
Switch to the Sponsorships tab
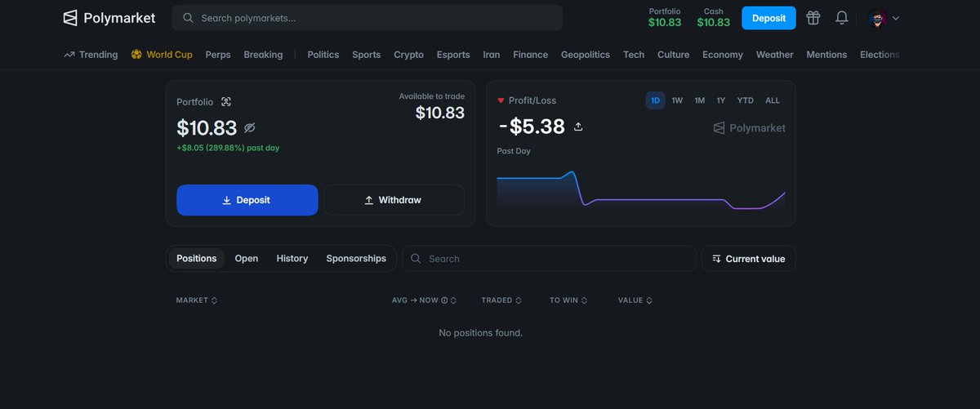(x=356, y=259)
